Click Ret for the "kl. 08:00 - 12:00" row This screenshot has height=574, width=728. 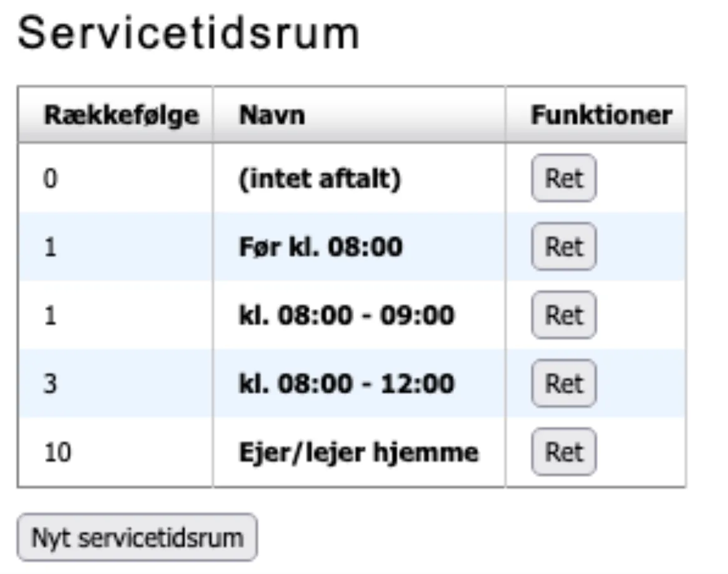point(563,383)
